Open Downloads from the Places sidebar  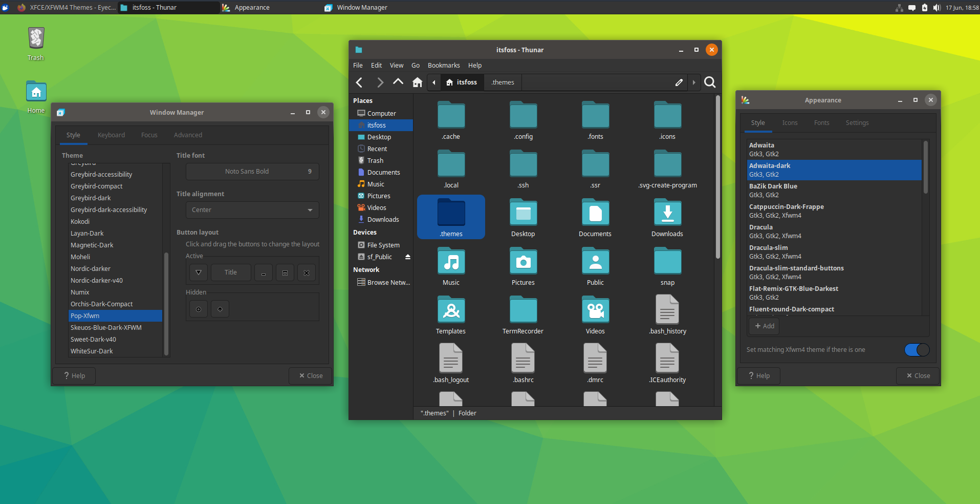(x=382, y=219)
